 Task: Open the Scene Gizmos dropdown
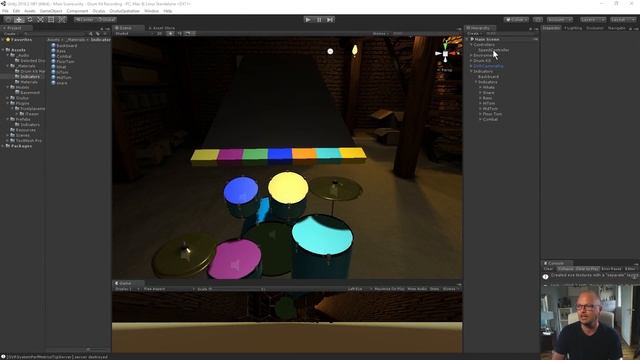(x=381, y=33)
